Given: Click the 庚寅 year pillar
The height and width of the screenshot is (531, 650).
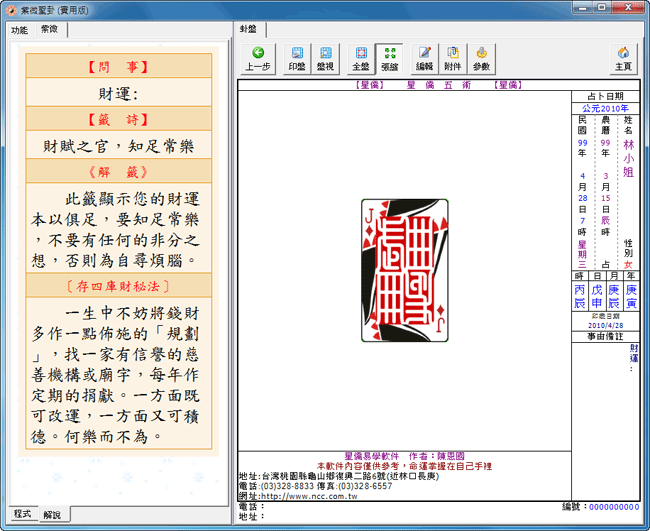Looking at the screenshot, I should pos(631,296).
